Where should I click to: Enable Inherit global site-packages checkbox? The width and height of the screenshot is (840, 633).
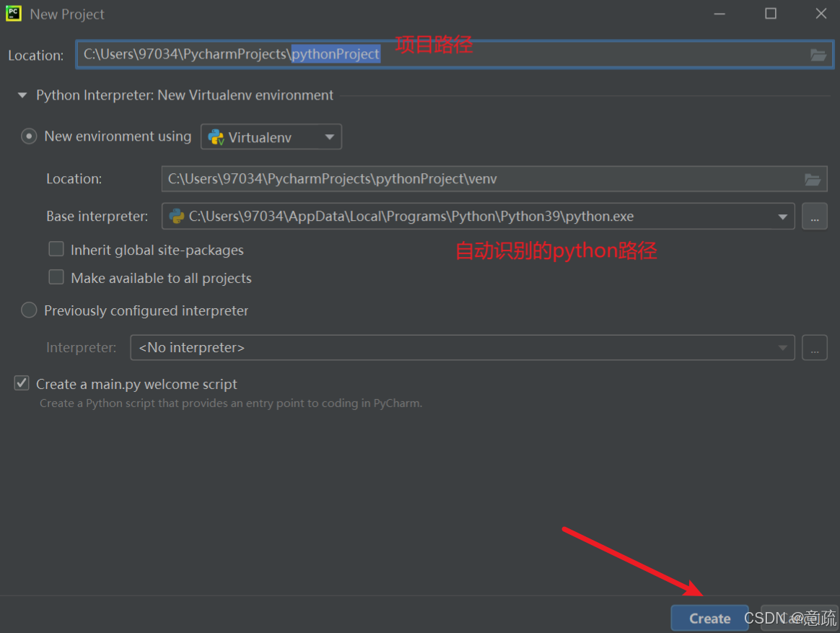point(56,249)
